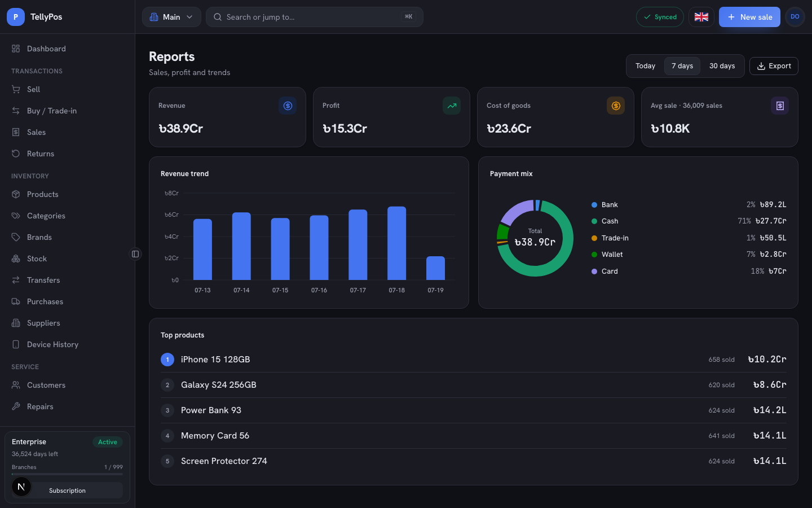812x508 pixels.
Task: Go to Buy / Trade-in
Action: point(67,111)
